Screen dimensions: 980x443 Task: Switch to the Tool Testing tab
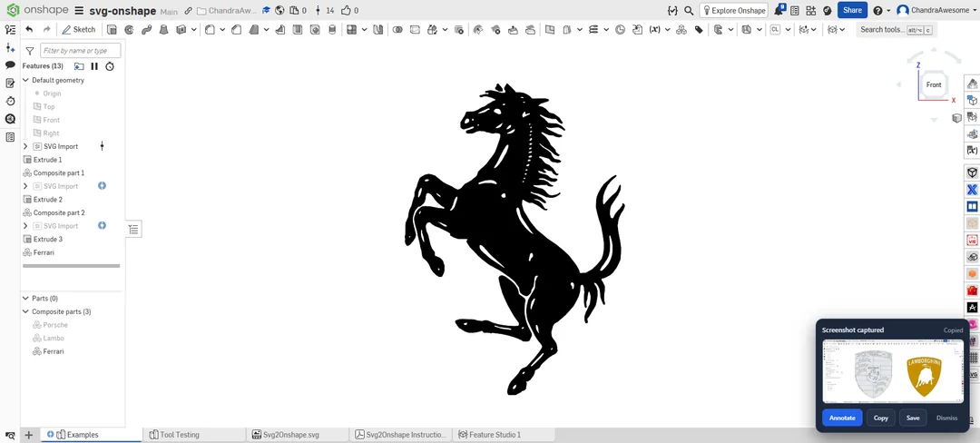pos(194,435)
